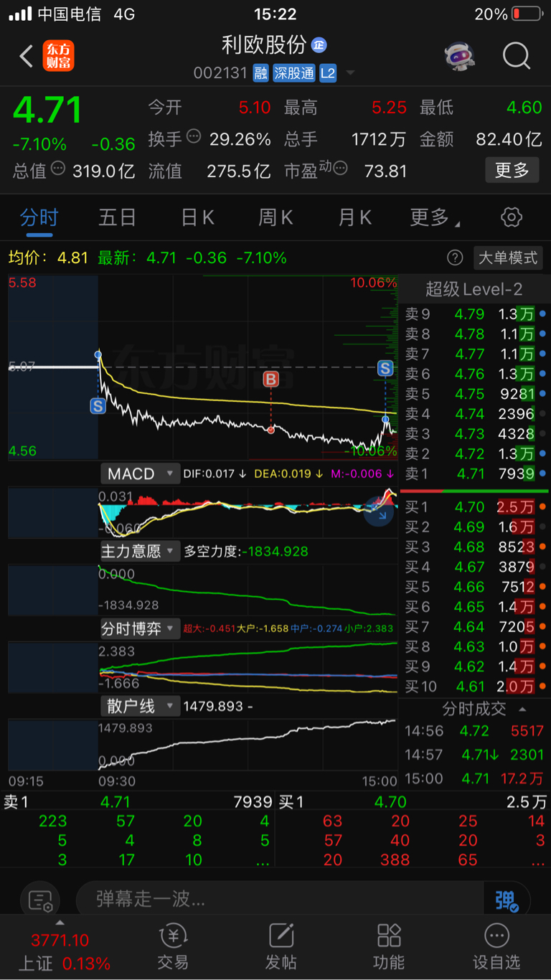Screen dimensions: 551x980
Task: Tap the back arrow icon
Action: [x=26, y=56]
